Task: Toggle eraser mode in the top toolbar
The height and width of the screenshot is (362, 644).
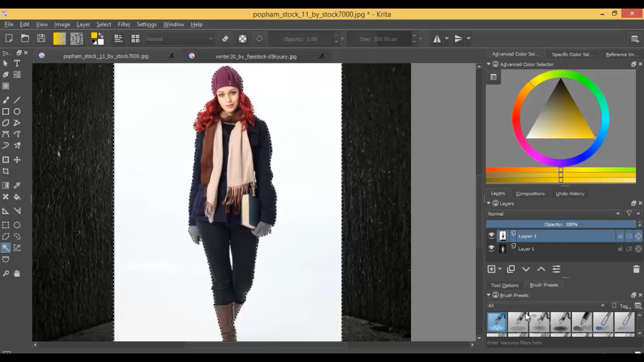Action: (225, 39)
